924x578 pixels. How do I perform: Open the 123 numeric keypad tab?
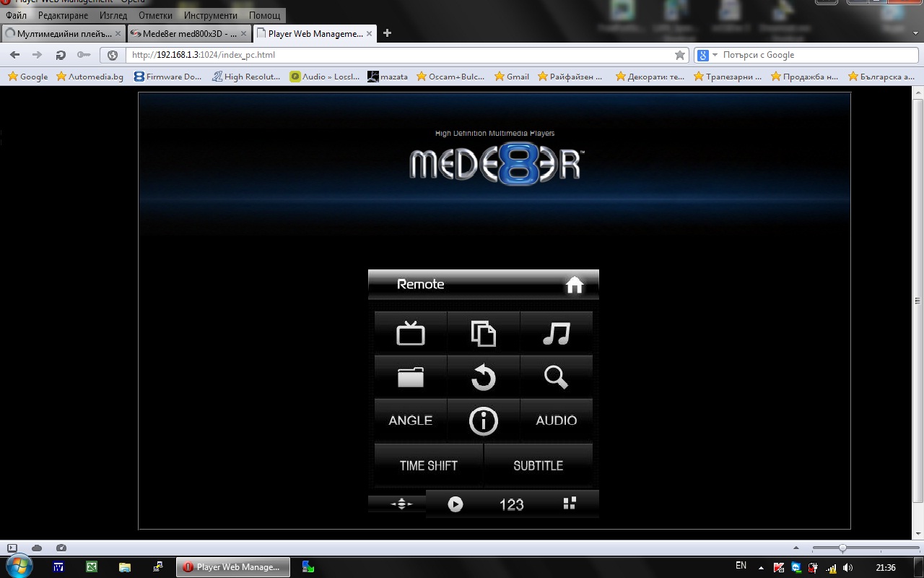tap(511, 504)
